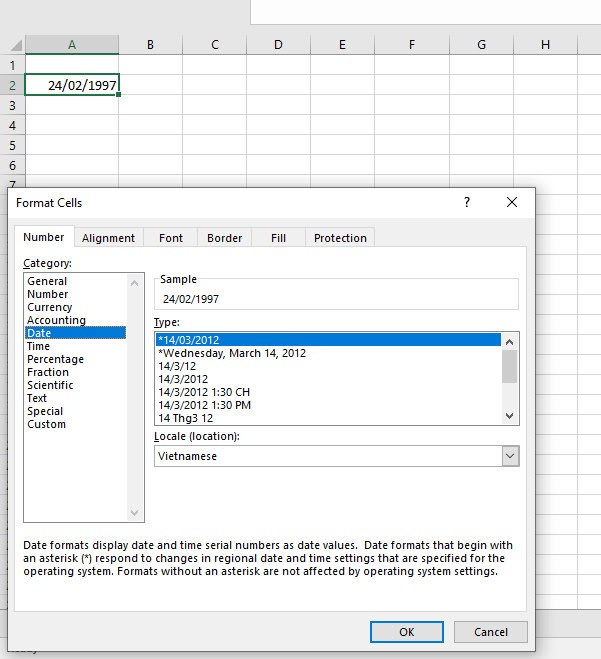Click the Type list scroll down arrow
This screenshot has height=659, width=601.
click(x=510, y=416)
